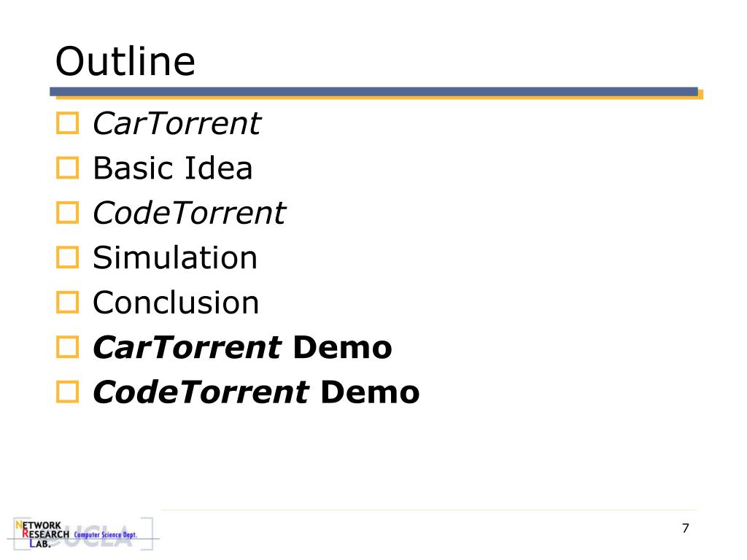Click the 'Basic Idea' bullet text
747x560 pixels.
click(172, 168)
